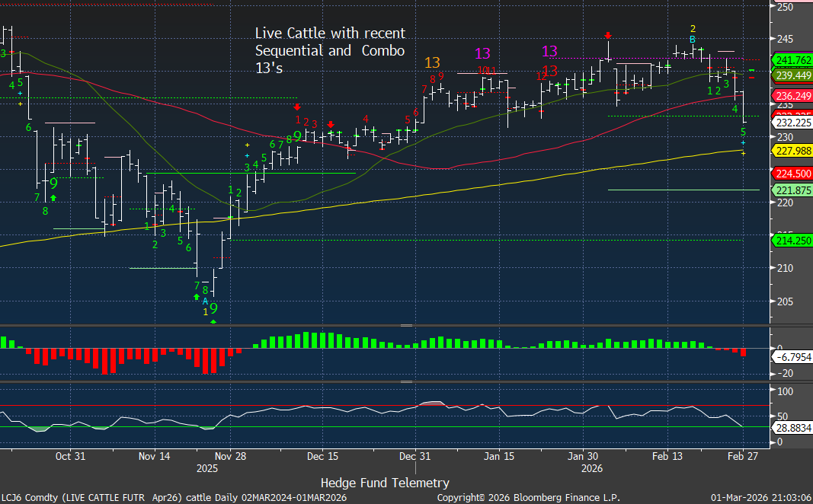
Task: Select the green 241.762 price label
Action: (x=792, y=60)
